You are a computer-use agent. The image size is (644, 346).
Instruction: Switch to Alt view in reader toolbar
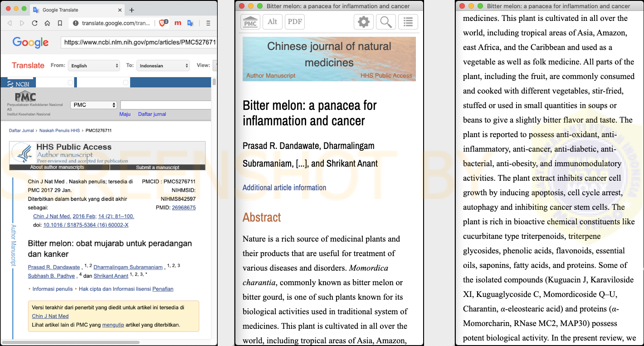coord(273,22)
